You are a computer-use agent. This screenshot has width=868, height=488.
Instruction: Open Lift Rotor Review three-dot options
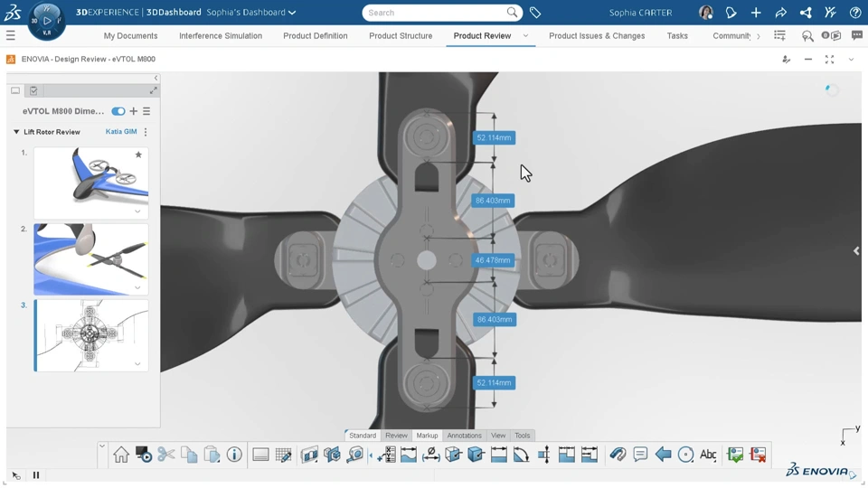[146, 132]
